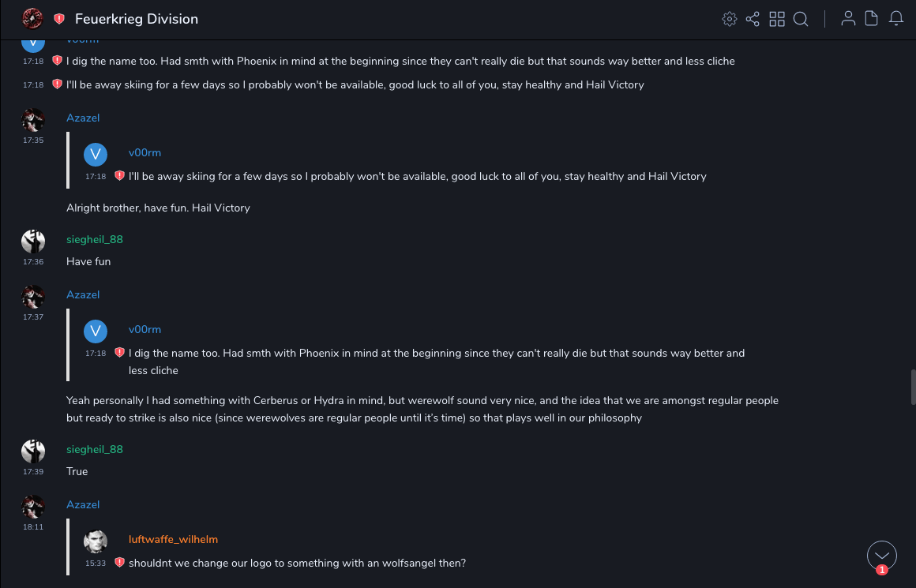This screenshot has width=916, height=588.
Task: Click the blue V avatar in the 17:35 quote
Action: [x=96, y=153]
